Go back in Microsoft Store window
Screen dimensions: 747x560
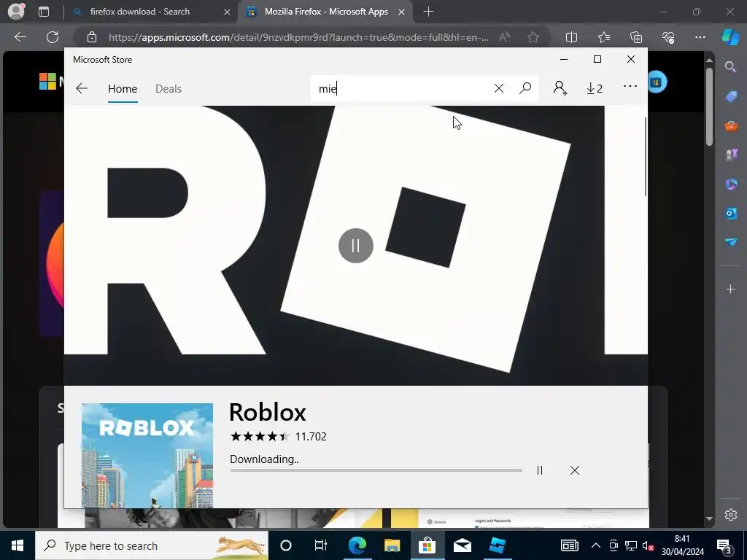(82, 88)
